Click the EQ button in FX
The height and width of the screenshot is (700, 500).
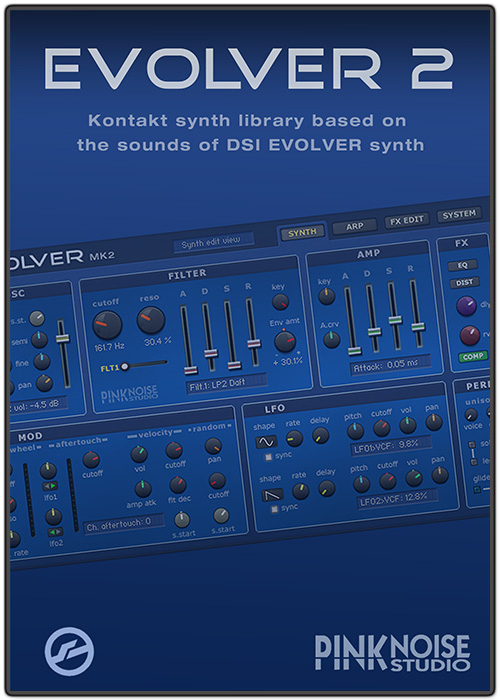point(463,265)
